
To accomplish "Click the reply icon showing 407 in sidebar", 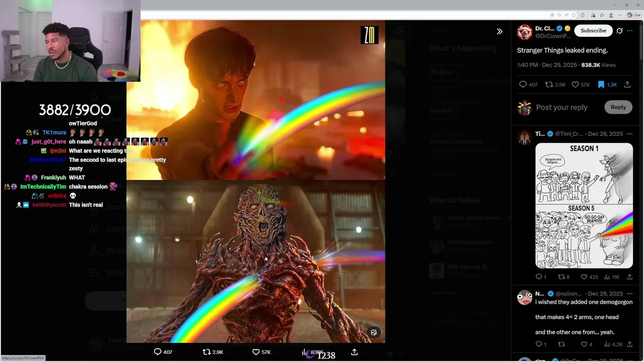I will pos(528,84).
